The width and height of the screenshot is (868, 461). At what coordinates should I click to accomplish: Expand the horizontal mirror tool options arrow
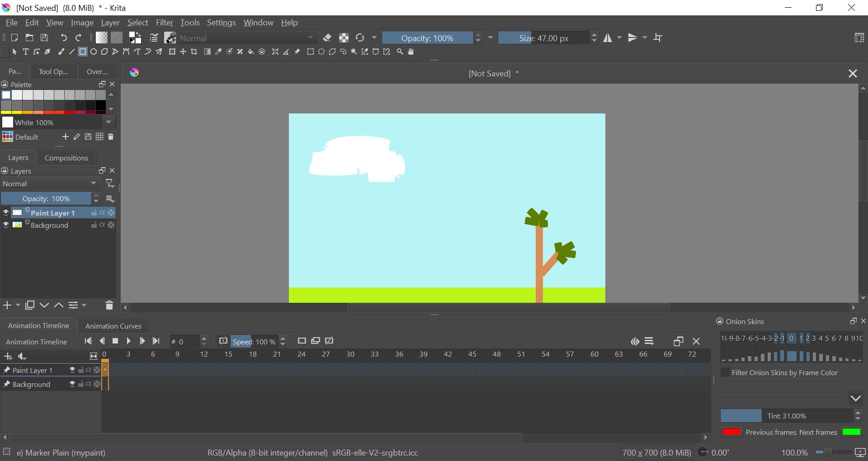click(620, 38)
